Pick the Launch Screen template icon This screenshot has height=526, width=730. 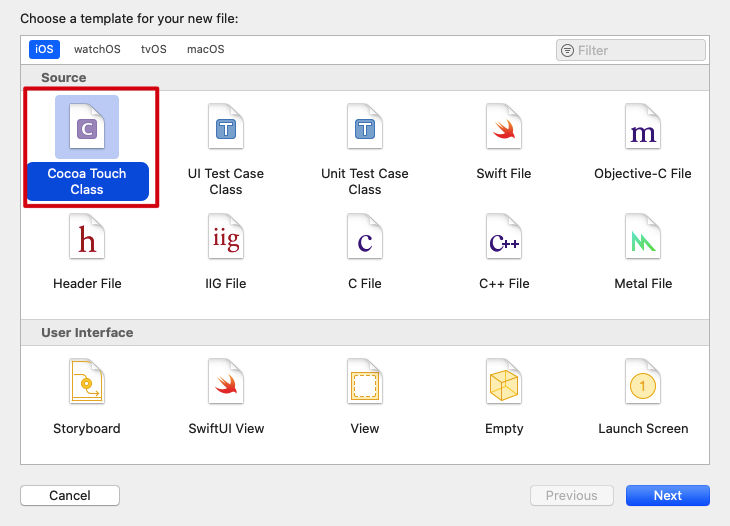(643, 382)
